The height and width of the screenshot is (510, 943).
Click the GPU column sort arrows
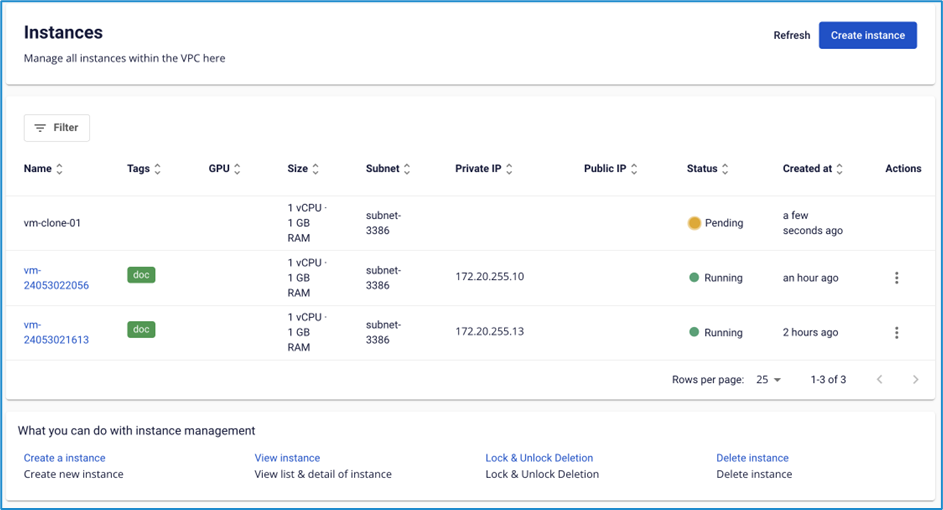click(237, 169)
